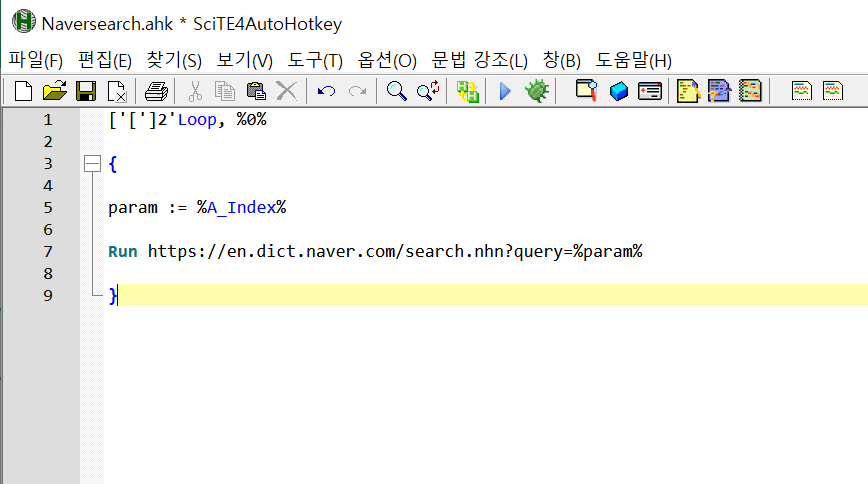Screen dimensions: 868x484
Task: Open a file using the folder icon
Action: 54,91
